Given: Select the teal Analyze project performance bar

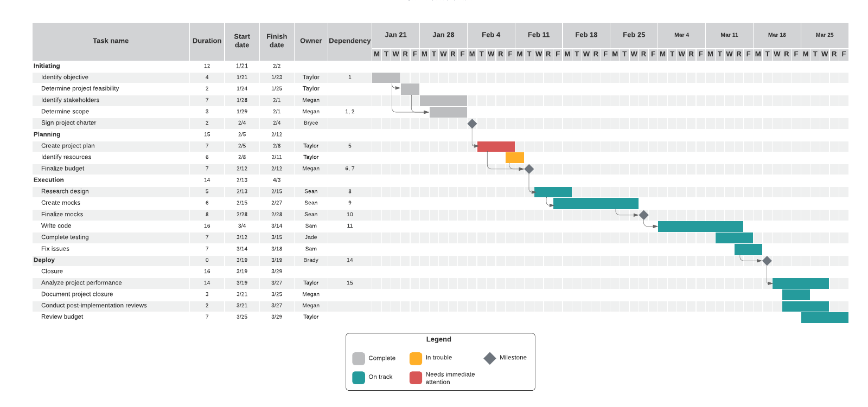Looking at the screenshot, I should coord(801,283).
